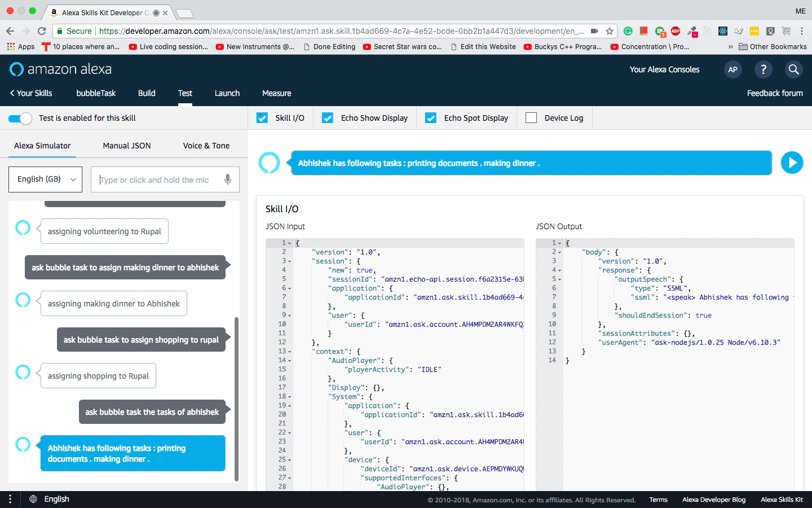Open the bubbleTask skill link
The height and width of the screenshot is (508, 812).
click(96, 93)
